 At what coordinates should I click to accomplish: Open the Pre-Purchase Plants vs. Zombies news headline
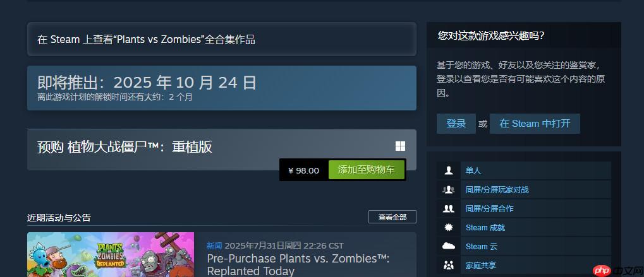(x=298, y=265)
